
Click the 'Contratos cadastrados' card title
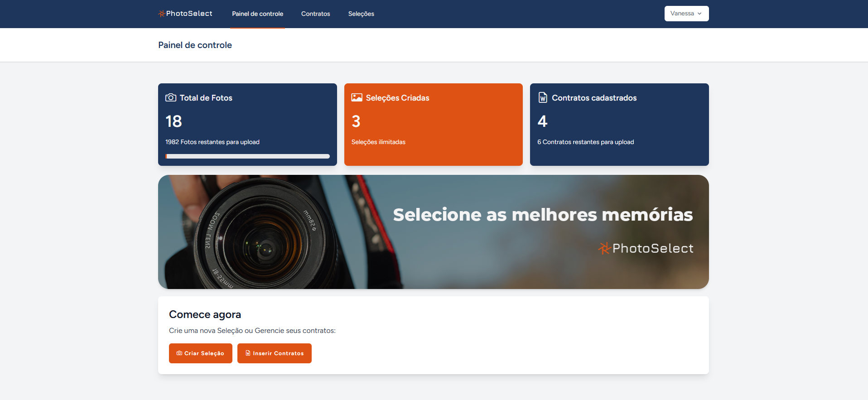pos(594,98)
